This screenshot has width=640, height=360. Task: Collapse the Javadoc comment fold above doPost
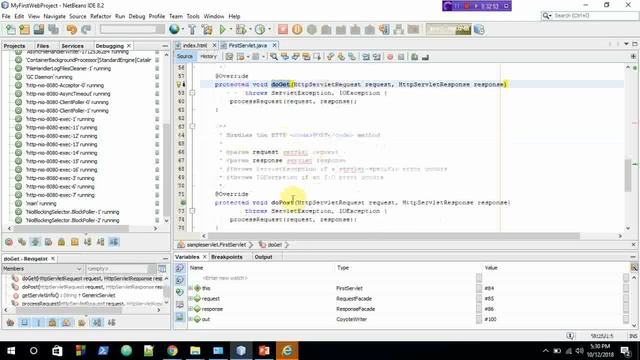click(192, 127)
